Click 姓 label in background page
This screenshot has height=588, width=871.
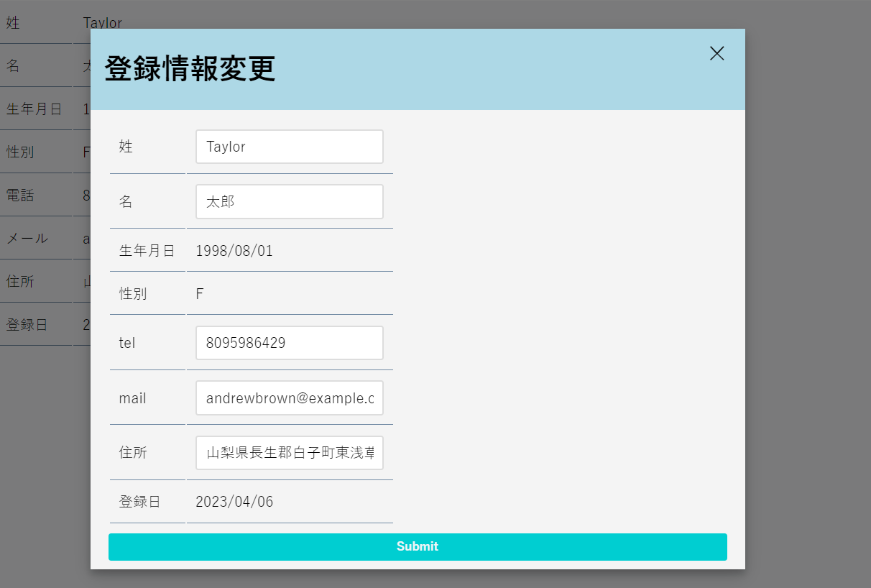(x=13, y=23)
